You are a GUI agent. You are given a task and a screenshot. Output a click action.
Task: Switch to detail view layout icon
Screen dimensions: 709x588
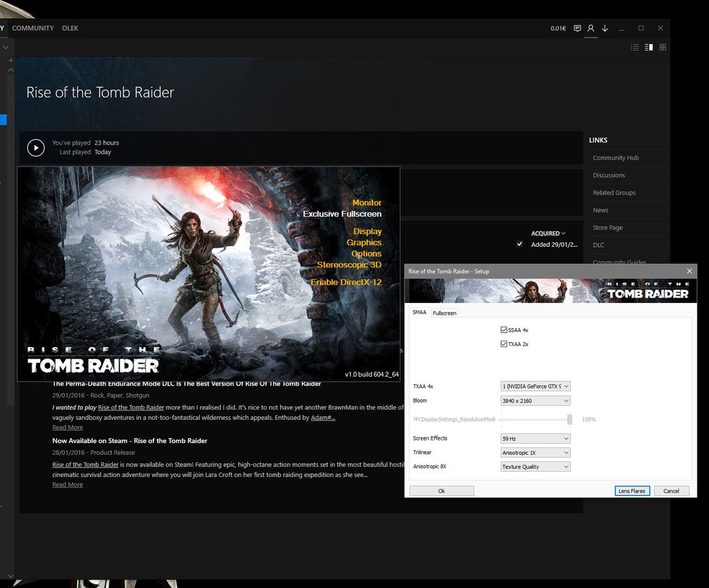(x=649, y=47)
